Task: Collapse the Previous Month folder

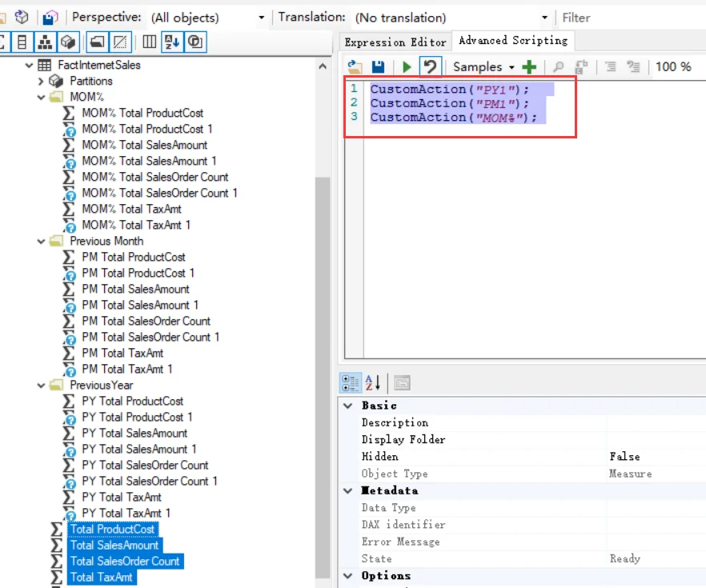Action: pos(41,242)
